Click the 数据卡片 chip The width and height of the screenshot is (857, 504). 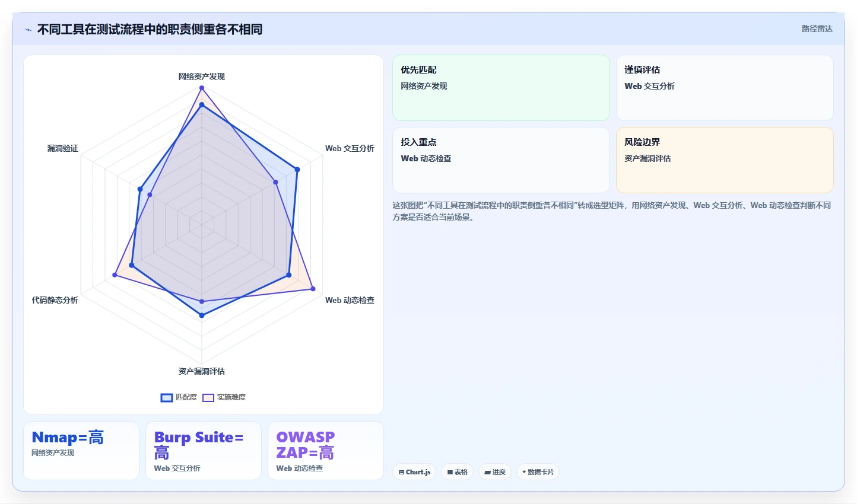point(538,472)
